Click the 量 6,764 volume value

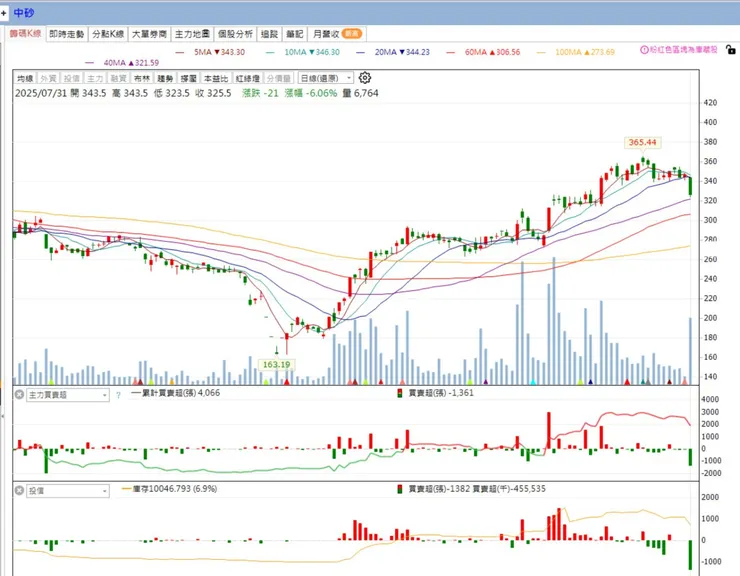(x=361, y=93)
